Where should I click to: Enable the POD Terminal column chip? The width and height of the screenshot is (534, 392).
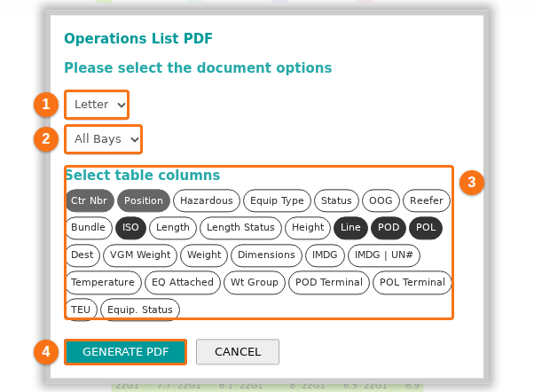tap(329, 282)
